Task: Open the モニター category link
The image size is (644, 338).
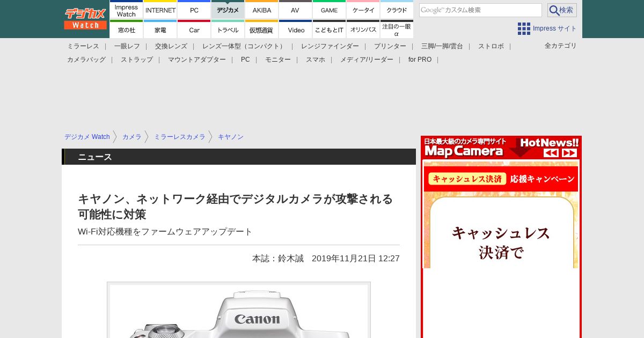Action: [x=278, y=60]
